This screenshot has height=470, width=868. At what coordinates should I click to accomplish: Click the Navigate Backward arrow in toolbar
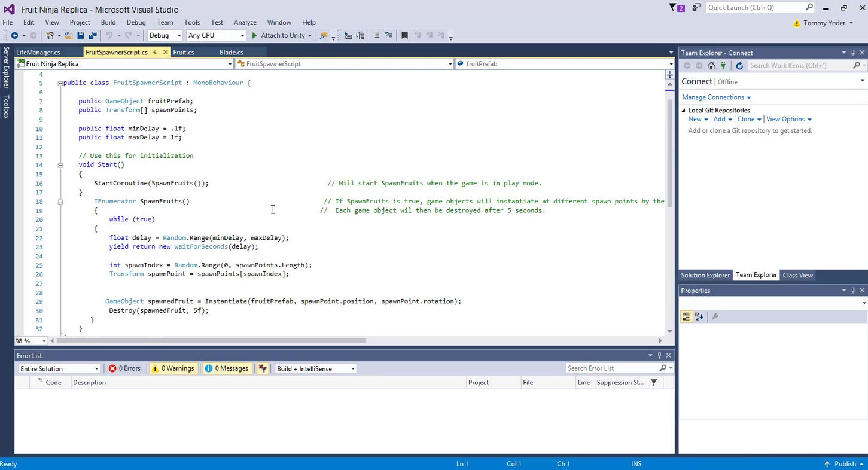14,35
